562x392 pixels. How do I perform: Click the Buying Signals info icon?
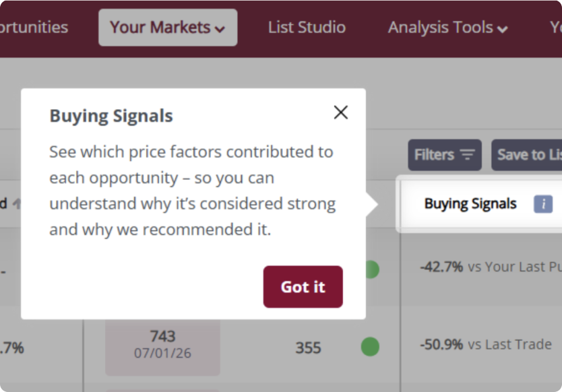pyautogui.click(x=543, y=203)
